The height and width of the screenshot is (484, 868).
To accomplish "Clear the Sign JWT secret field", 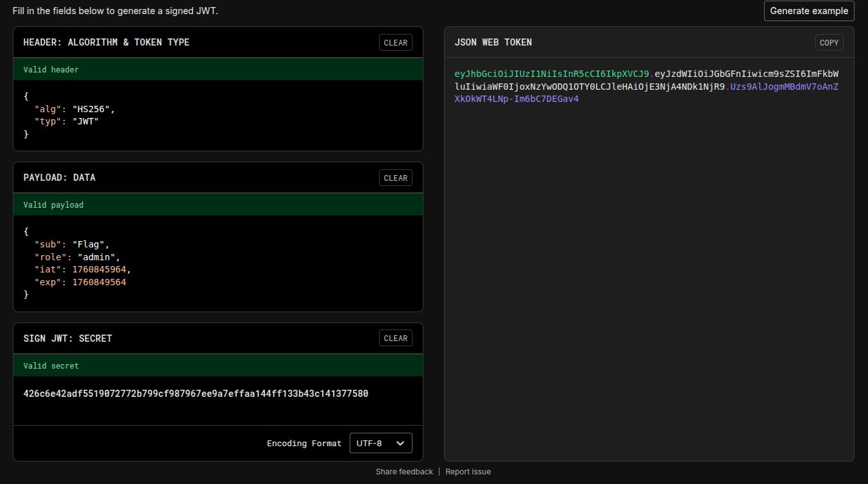I will coord(395,338).
